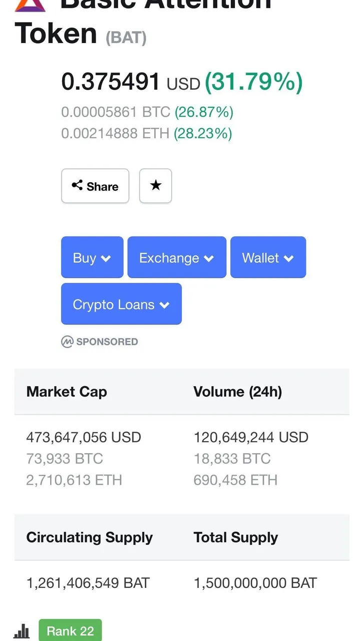Image resolution: width=364 pixels, height=641 pixels.
Task: Expand the Buy dropdown
Action: [92, 257]
